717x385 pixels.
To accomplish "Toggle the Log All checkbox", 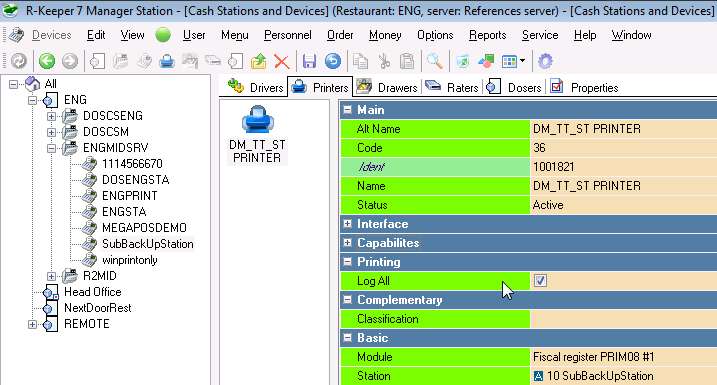I will (x=540, y=280).
